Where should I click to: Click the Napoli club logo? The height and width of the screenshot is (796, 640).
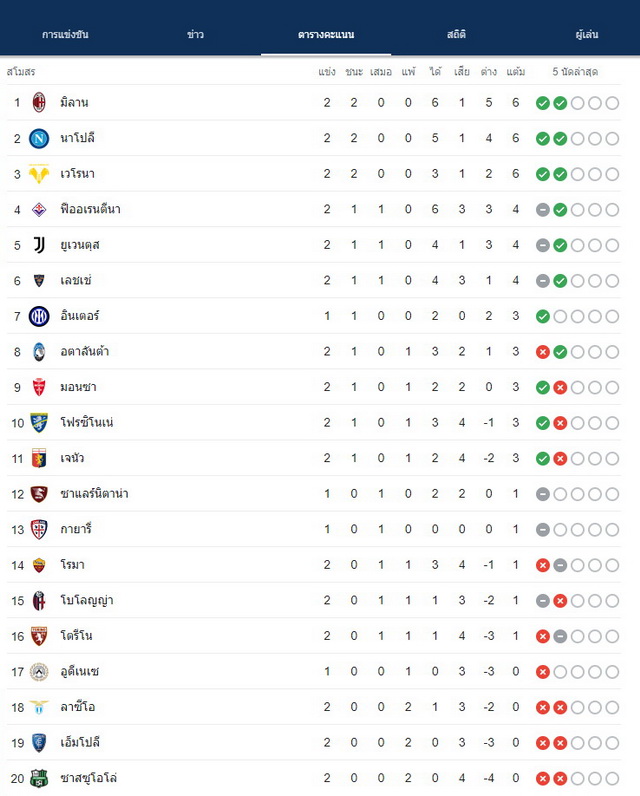click(x=39, y=138)
